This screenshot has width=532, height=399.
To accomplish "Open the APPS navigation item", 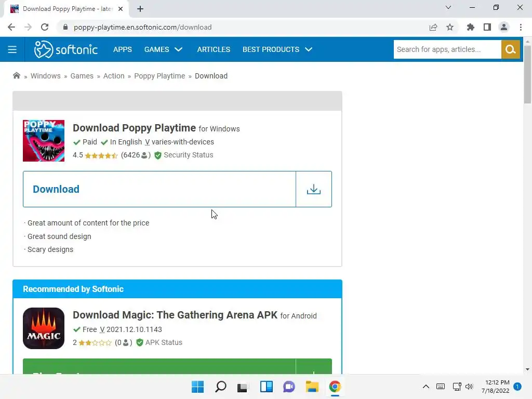I will 123,49.
